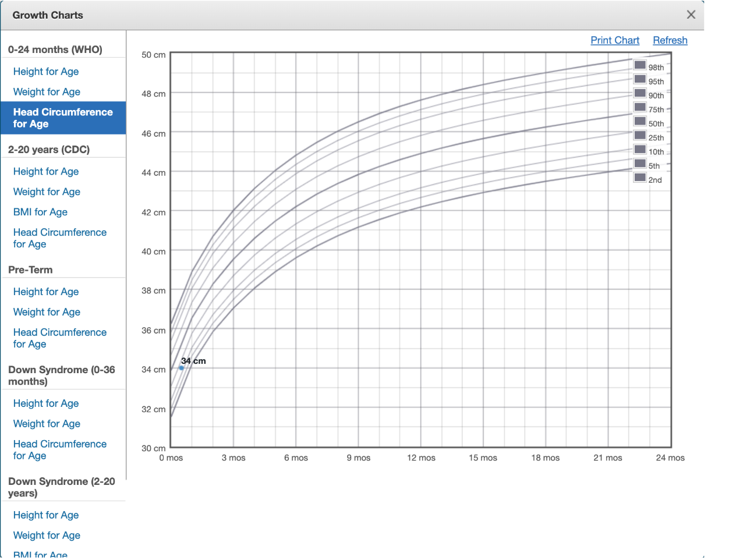The width and height of the screenshot is (736, 560).
Task: Select the 34 cm data point
Action: point(182,368)
